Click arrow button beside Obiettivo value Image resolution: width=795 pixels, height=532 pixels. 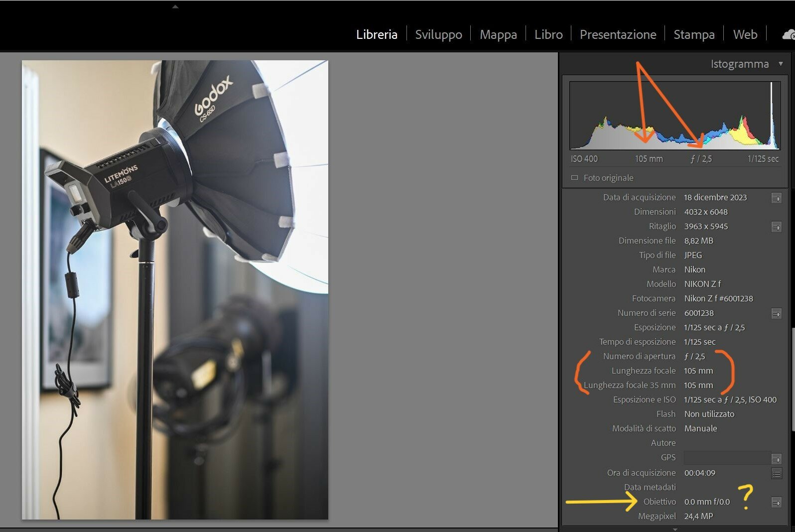pos(776,502)
